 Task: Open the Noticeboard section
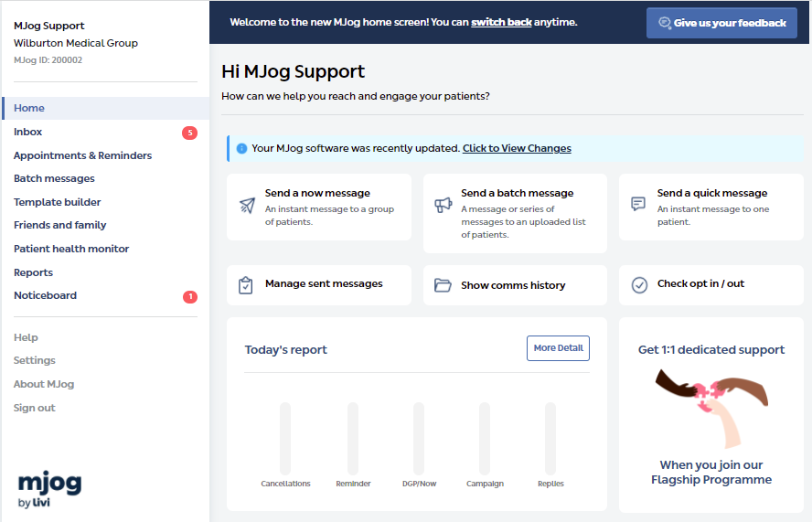click(45, 295)
